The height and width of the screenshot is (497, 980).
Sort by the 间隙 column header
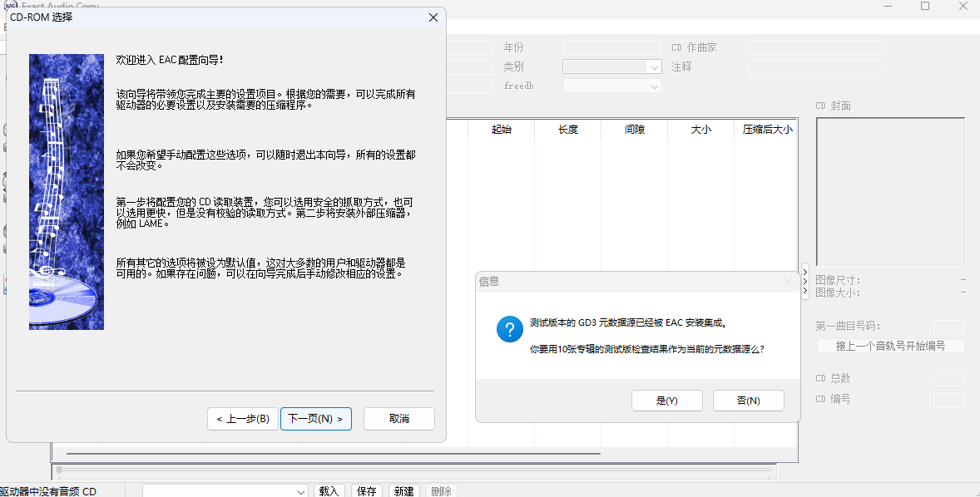(635, 130)
